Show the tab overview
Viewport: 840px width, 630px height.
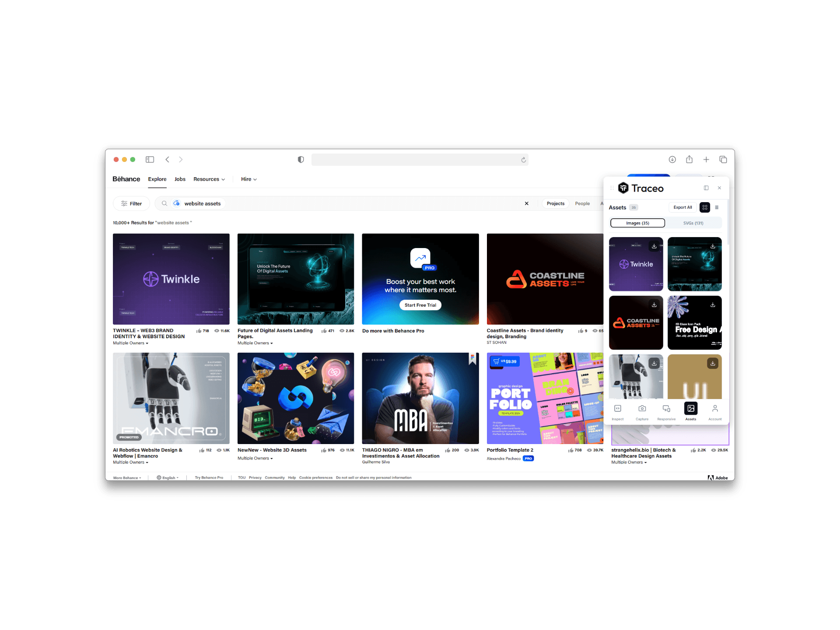(x=723, y=160)
